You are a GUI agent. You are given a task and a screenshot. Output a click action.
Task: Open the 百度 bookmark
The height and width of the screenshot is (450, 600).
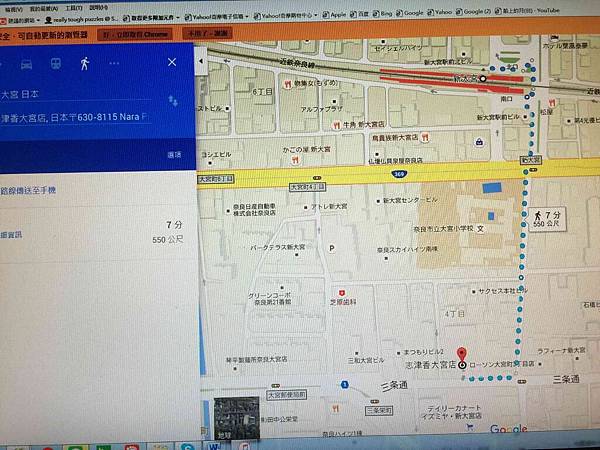pos(359,14)
